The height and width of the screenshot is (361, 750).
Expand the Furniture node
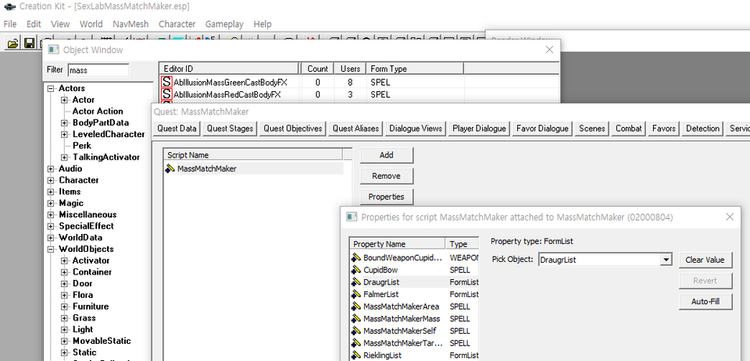coord(64,306)
